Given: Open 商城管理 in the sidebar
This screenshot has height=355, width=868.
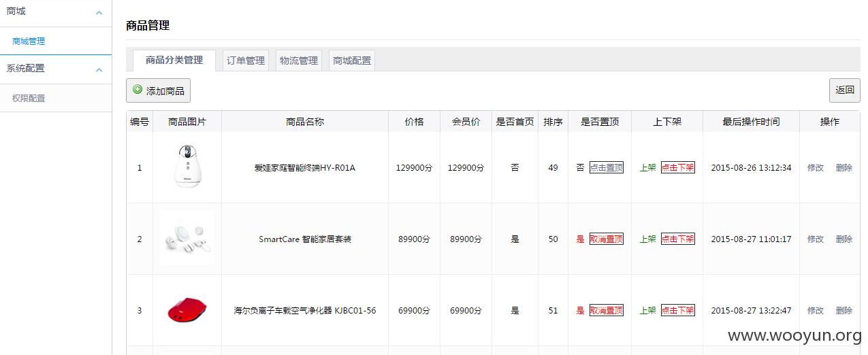Looking at the screenshot, I should pos(29,41).
